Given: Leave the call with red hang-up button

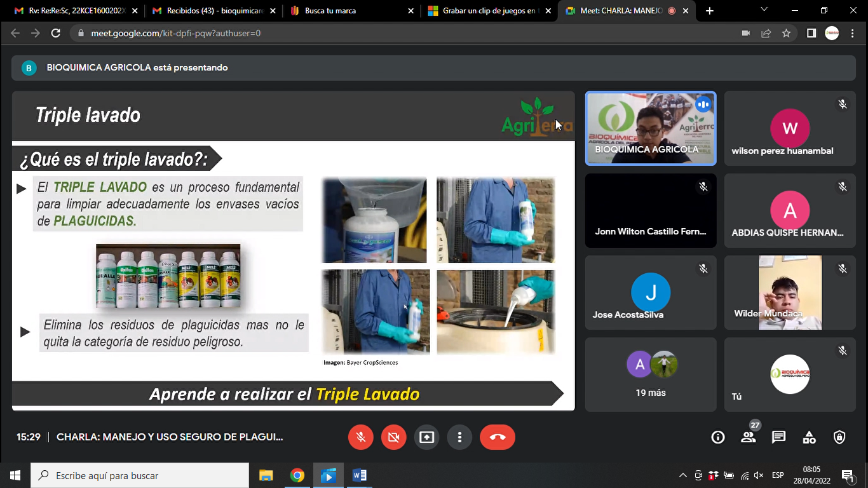Looking at the screenshot, I should coord(498,437).
